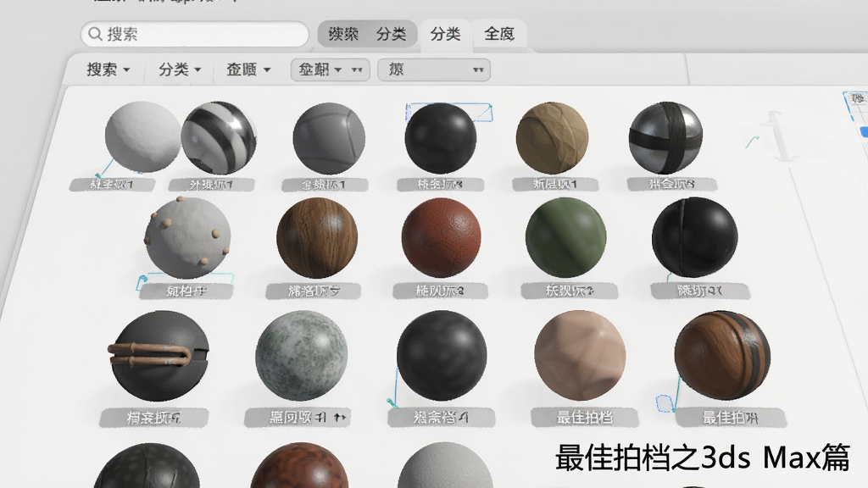Select the dark dotted leather sphere in bottom row
The width and height of the screenshot is (868, 488).
146,466
